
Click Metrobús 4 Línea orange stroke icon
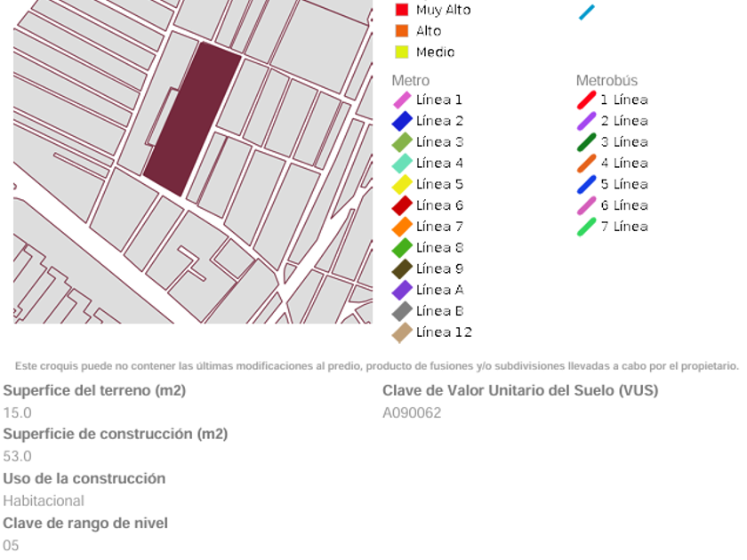tap(586, 164)
